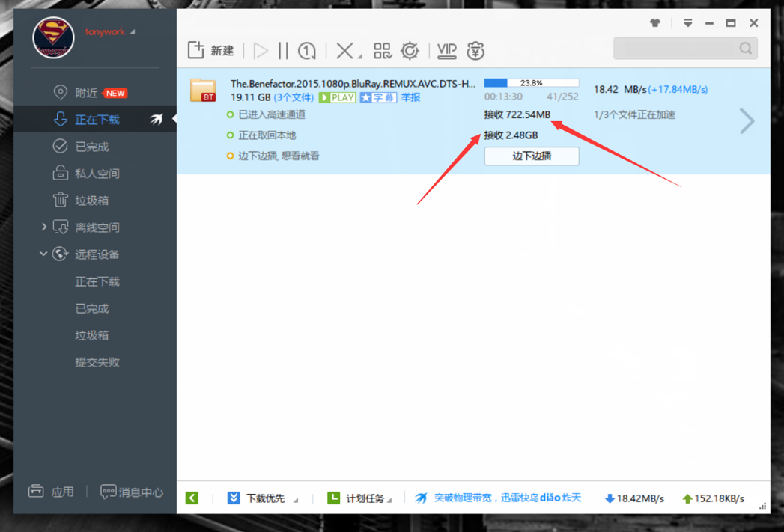Click 正在取回本地 status line

(x=261, y=135)
